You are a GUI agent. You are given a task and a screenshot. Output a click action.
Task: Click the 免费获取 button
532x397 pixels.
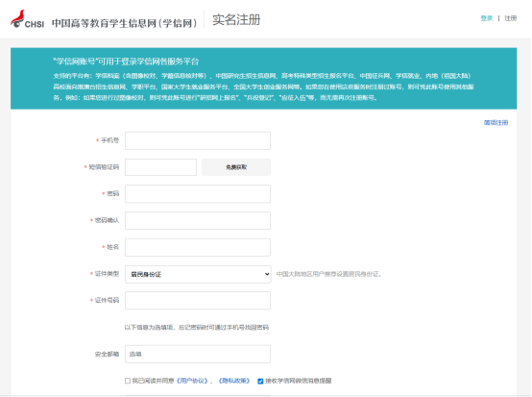click(236, 167)
